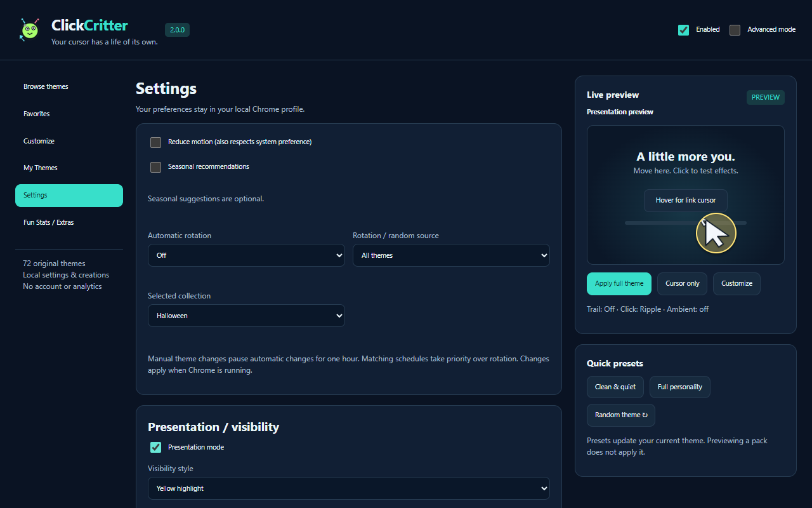This screenshot has width=812, height=508.
Task: Click Hover for link cursor button
Action: 686,201
